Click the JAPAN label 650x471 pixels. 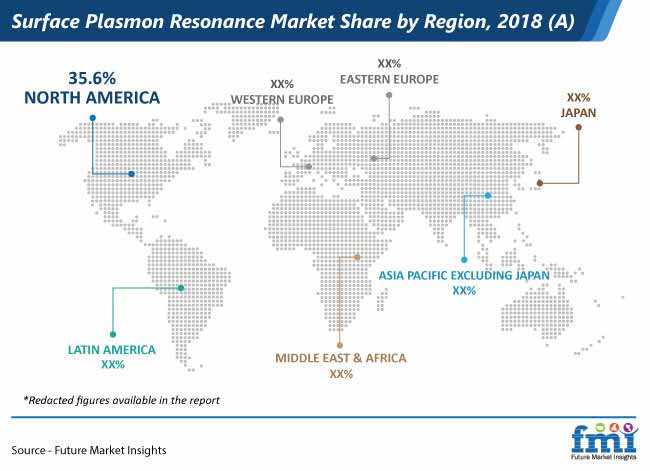(578, 113)
